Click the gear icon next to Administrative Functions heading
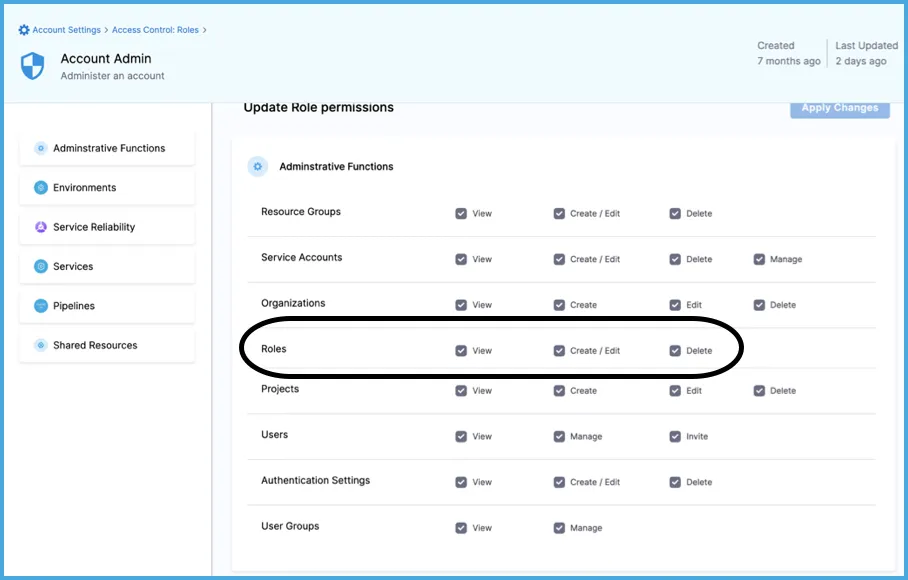Viewport: 908px width, 580px height. click(x=257, y=166)
